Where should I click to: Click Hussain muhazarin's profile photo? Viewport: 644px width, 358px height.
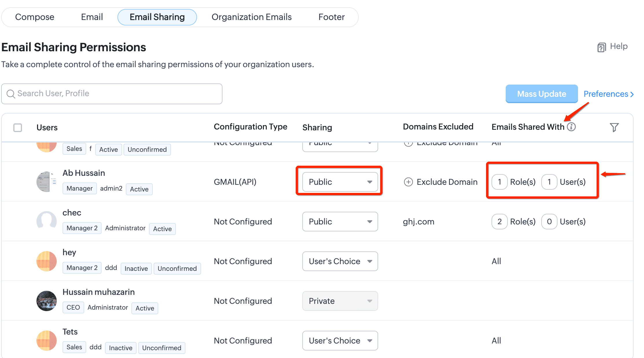coord(46,301)
